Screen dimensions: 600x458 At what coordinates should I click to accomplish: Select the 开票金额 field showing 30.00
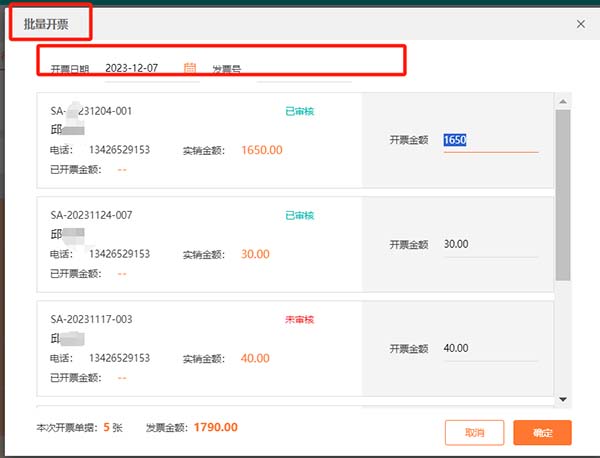489,244
